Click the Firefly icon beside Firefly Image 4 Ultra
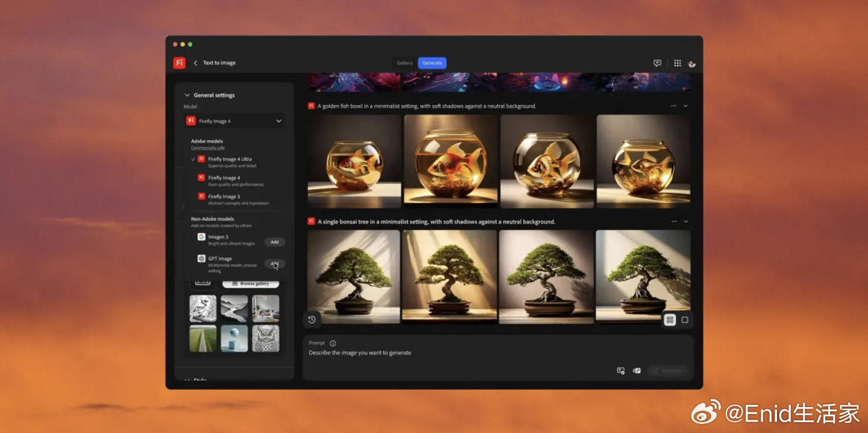868x433 pixels. [202, 158]
